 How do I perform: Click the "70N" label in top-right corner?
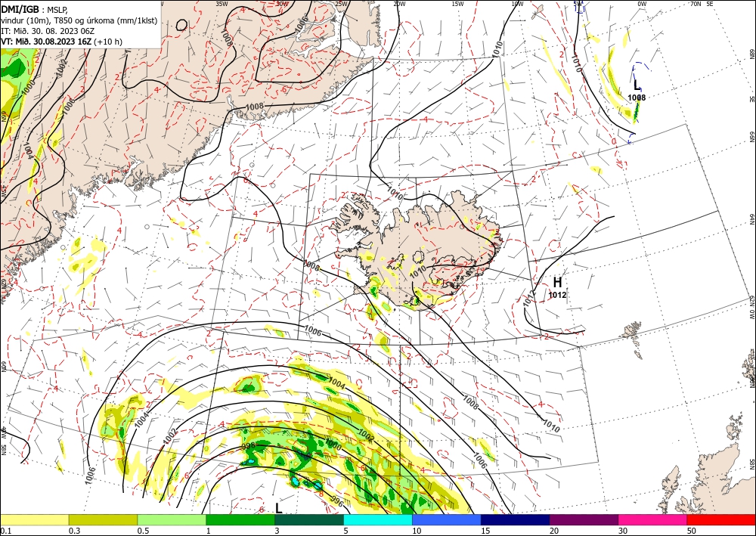[x=696, y=4]
